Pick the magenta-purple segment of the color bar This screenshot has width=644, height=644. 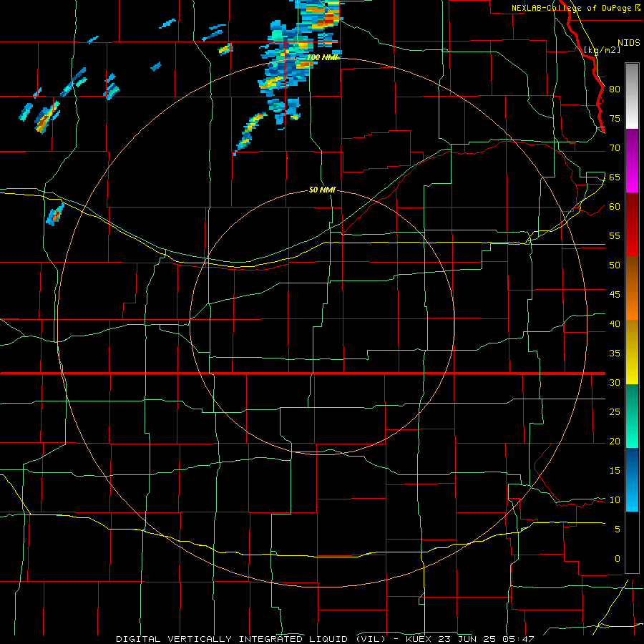pos(632,160)
